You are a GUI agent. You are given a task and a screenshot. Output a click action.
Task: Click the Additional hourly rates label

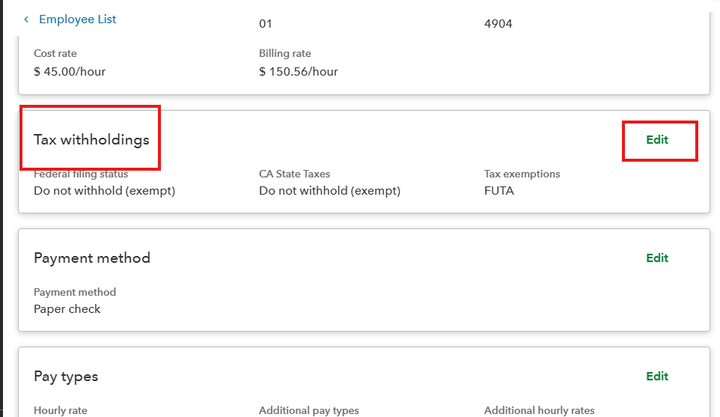[540, 410]
